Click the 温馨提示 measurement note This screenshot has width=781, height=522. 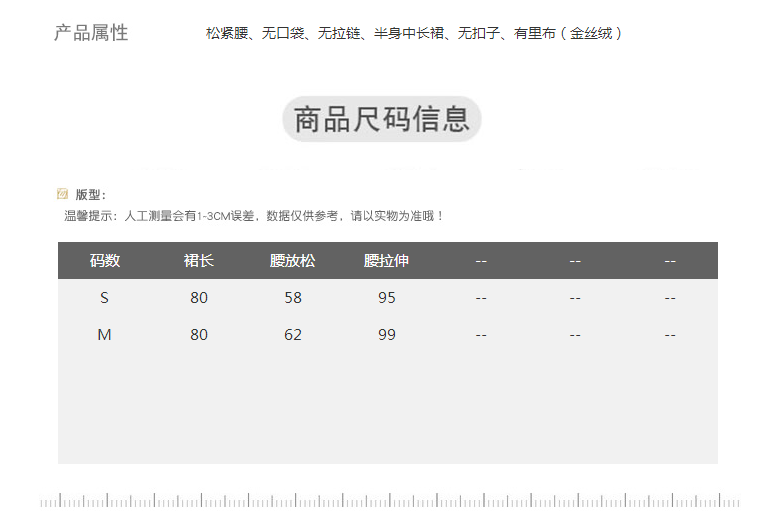pyautogui.click(x=253, y=215)
